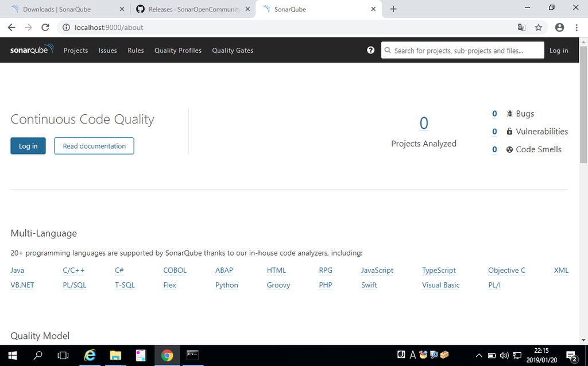The width and height of the screenshot is (588, 366).
Task: Click the Projects Analyzed count 0
Action: tap(424, 123)
